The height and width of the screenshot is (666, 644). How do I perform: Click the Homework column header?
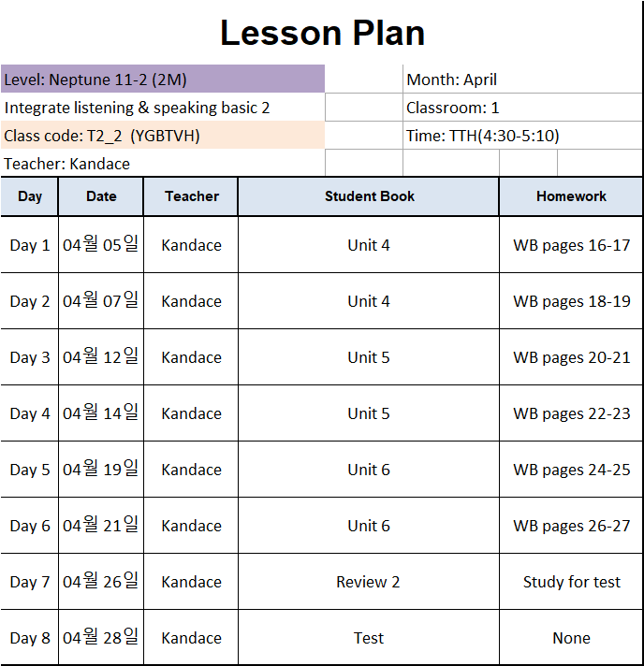point(571,196)
